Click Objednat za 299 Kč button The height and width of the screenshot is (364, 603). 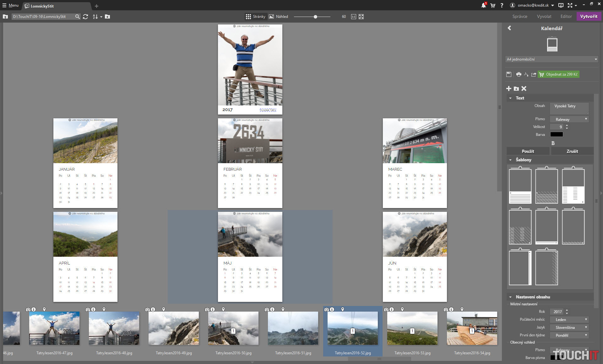(558, 74)
